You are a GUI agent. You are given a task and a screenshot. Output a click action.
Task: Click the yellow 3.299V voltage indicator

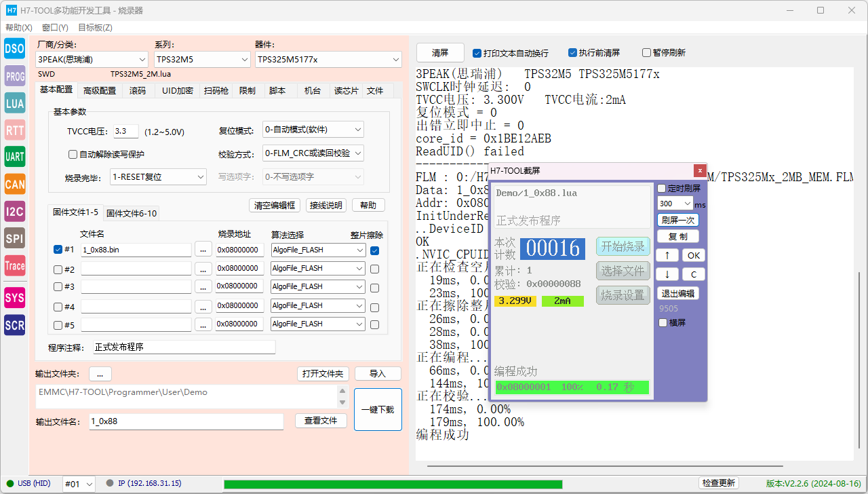(515, 301)
